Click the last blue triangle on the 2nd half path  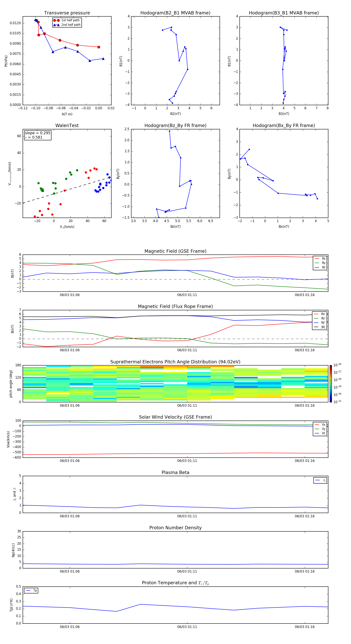(103, 59)
